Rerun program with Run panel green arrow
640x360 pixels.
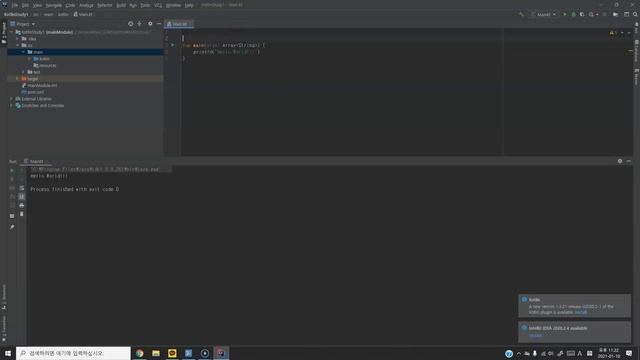click(x=12, y=170)
